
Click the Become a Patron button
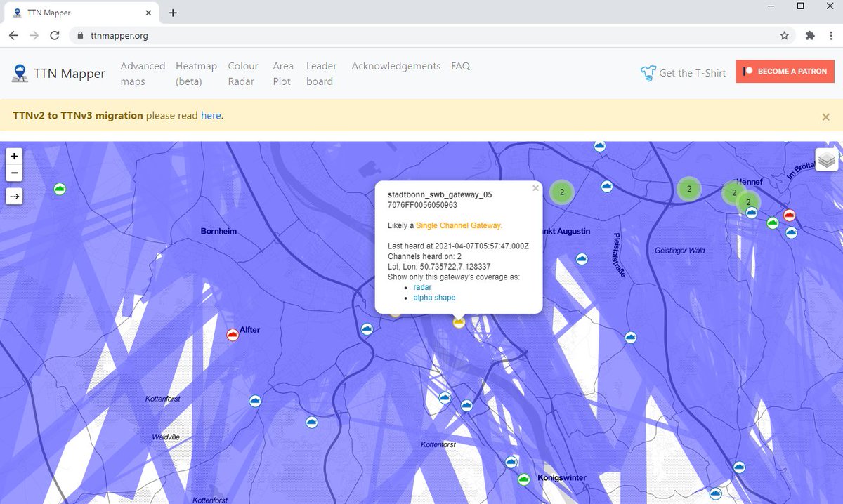pyautogui.click(x=785, y=72)
